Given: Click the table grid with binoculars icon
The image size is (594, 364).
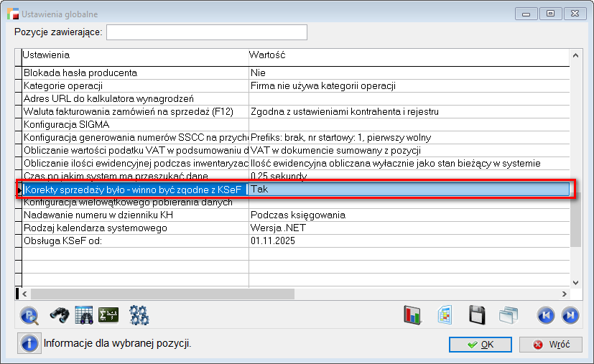Looking at the screenshot, I should [84, 314].
